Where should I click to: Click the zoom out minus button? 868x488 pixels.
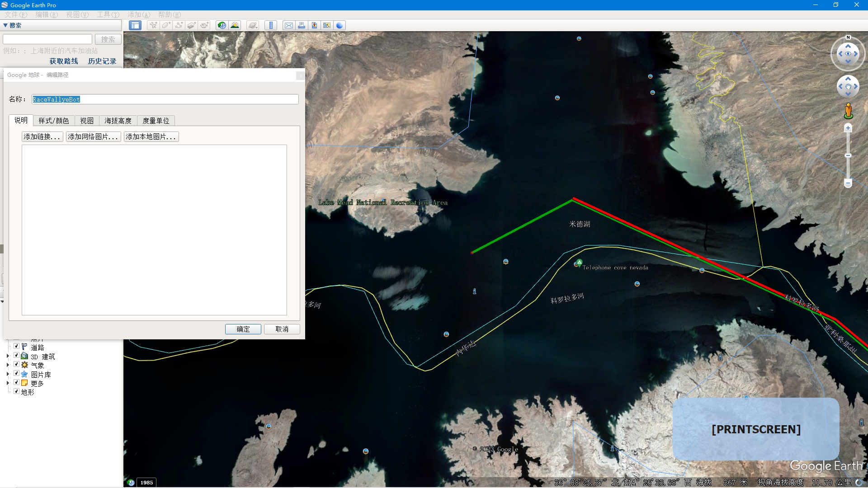click(x=848, y=183)
